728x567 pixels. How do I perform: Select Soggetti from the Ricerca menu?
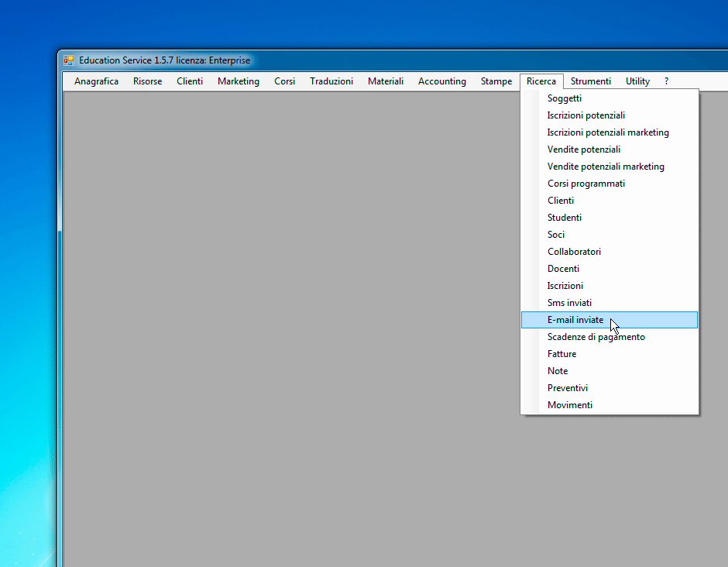tap(610, 98)
